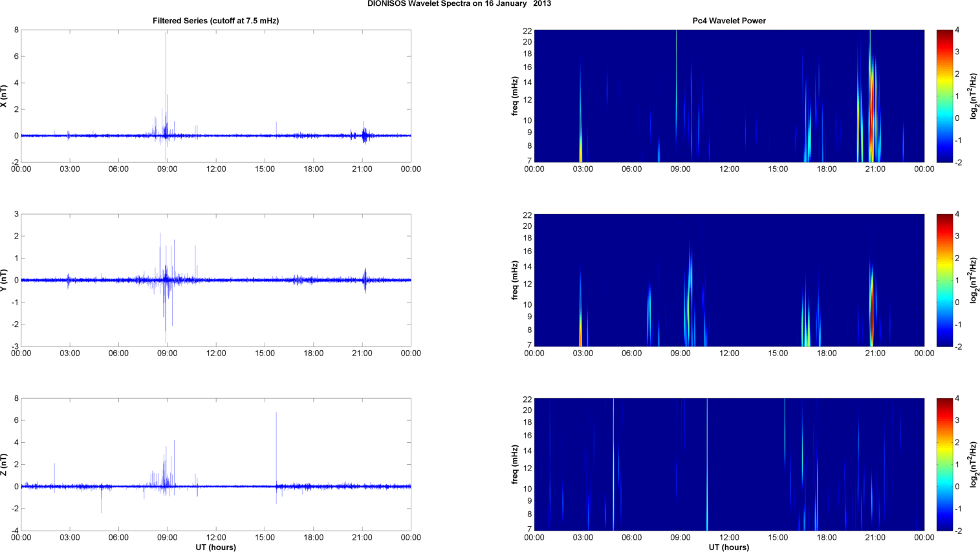Image resolution: width=980 pixels, height=552 pixels.
Task: Click UT (hours) label under bottom wavelet plot
Action: point(728,547)
